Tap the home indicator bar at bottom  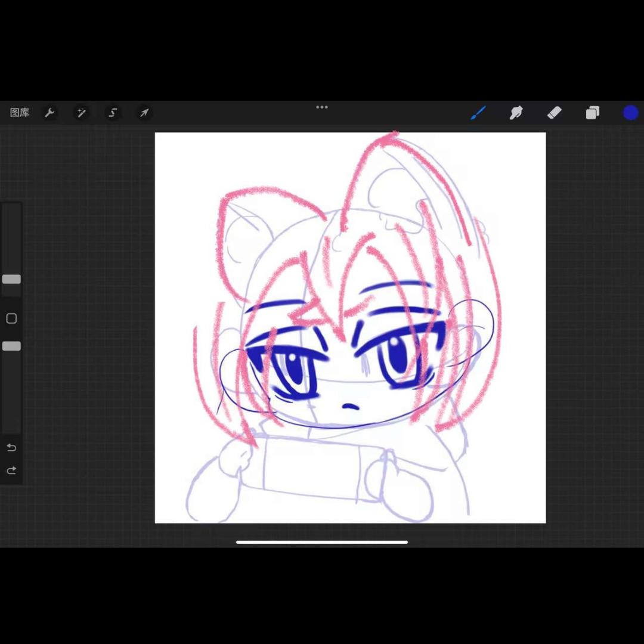(x=322, y=542)
